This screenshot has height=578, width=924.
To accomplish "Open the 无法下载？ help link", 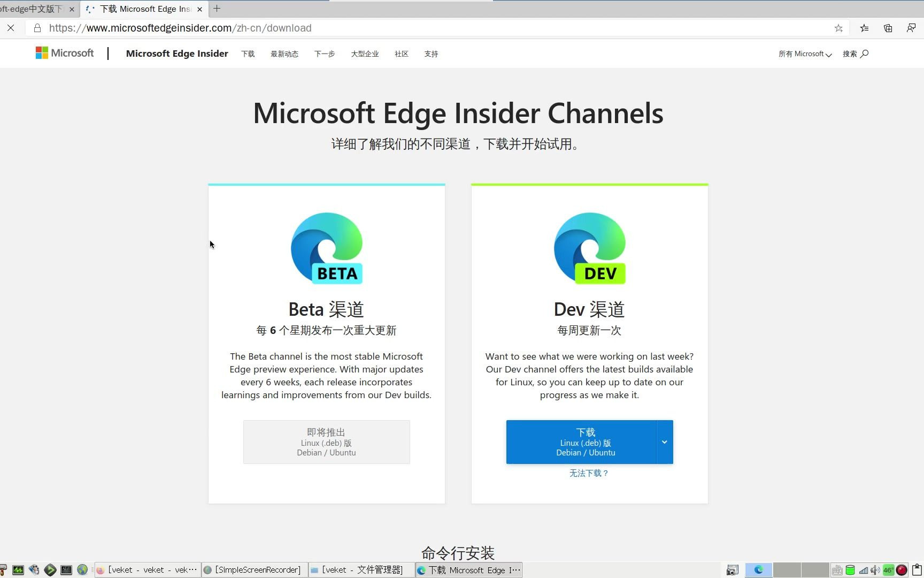I will pyautogui.click(x=589, y=473).
